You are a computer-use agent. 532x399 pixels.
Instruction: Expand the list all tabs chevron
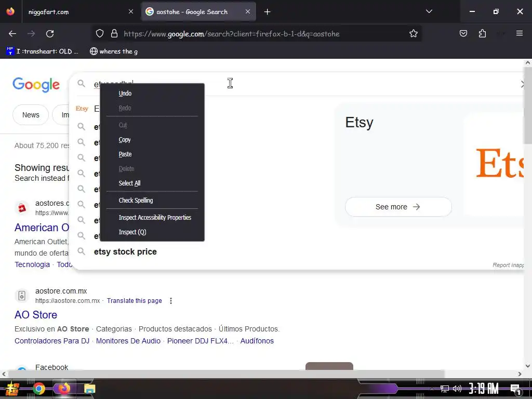click(x=429, y=11)
